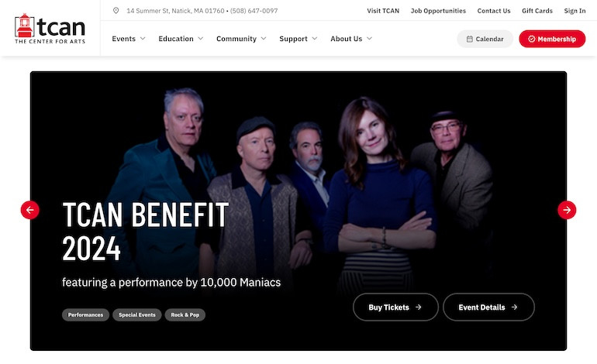Open the Calendar button

pos(485,39)
